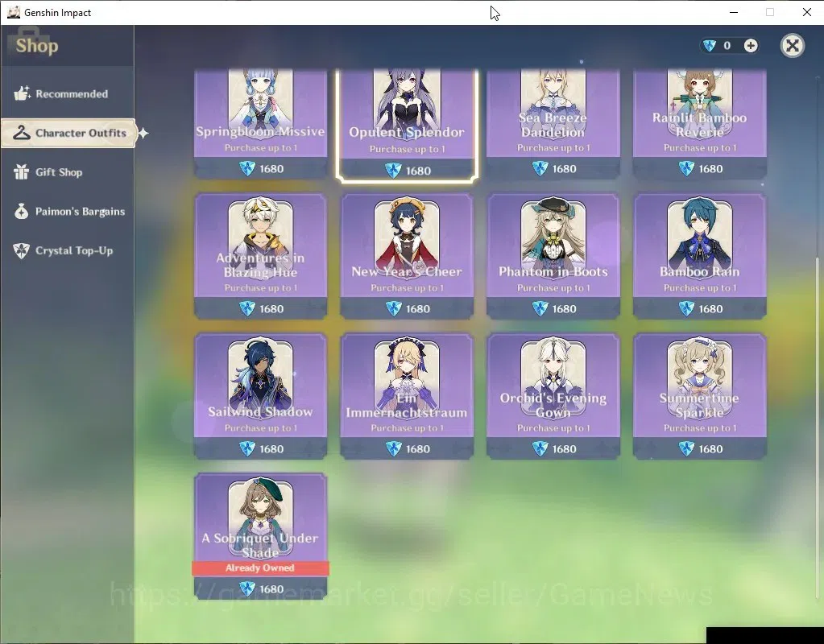The image size is (824, 644).
Task: Click the 1680 price under Sailwind Shadow
Action: [x=271, y=449]
